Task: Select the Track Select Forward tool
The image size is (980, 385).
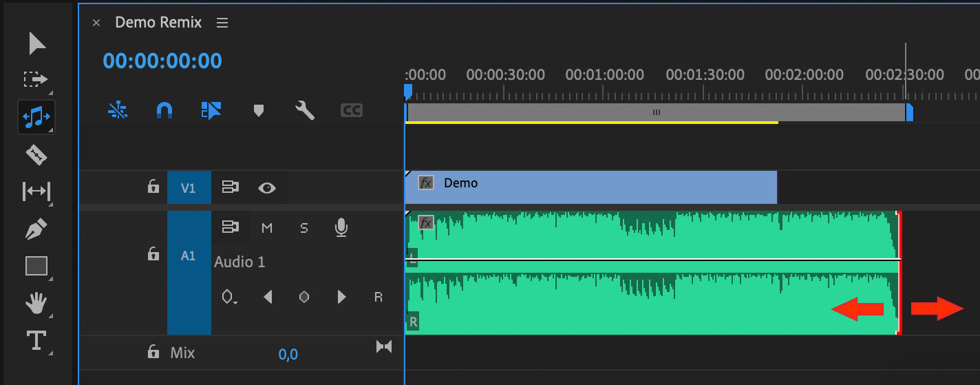Action: (36, 79)
